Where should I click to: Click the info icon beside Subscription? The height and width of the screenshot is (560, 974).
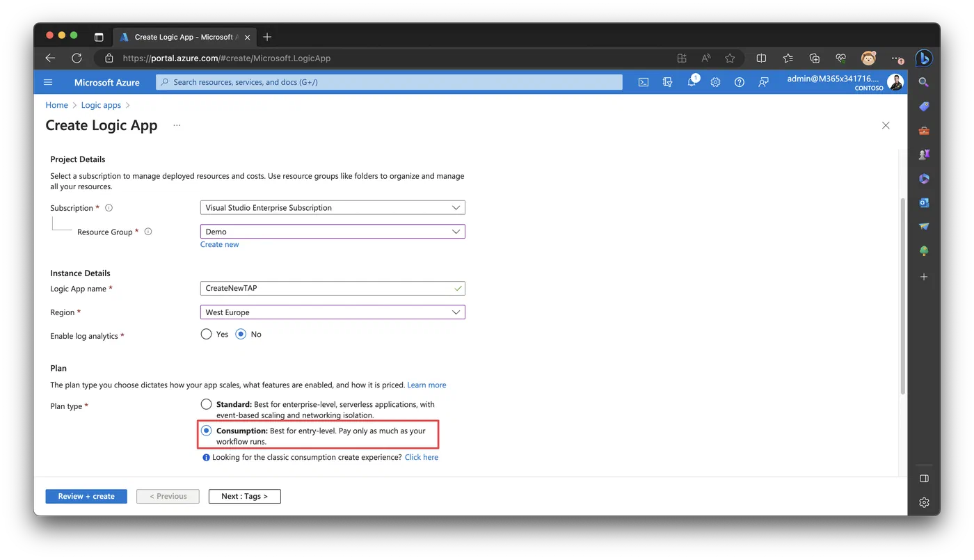pos(109,208)
